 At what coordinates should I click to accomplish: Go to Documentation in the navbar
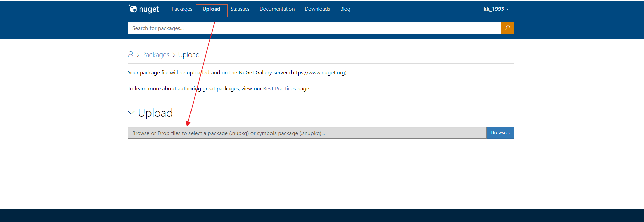[277, 9]
